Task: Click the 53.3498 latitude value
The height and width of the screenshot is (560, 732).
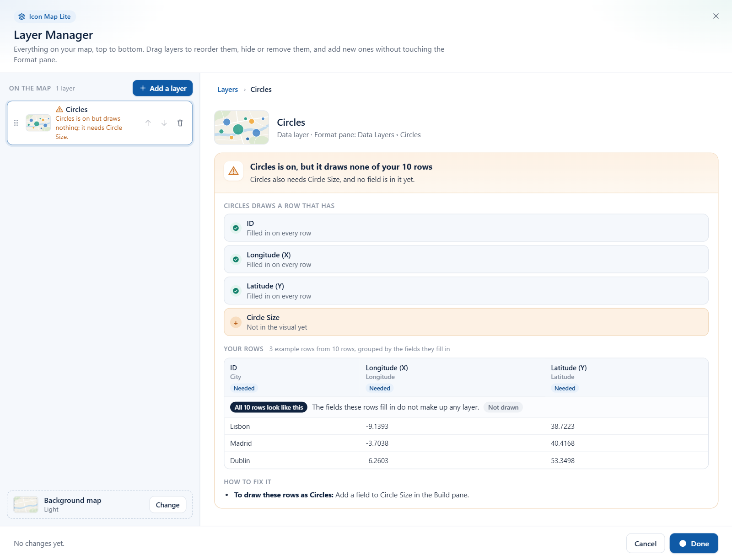Action: pyautogui.click(x=563, y=461)
